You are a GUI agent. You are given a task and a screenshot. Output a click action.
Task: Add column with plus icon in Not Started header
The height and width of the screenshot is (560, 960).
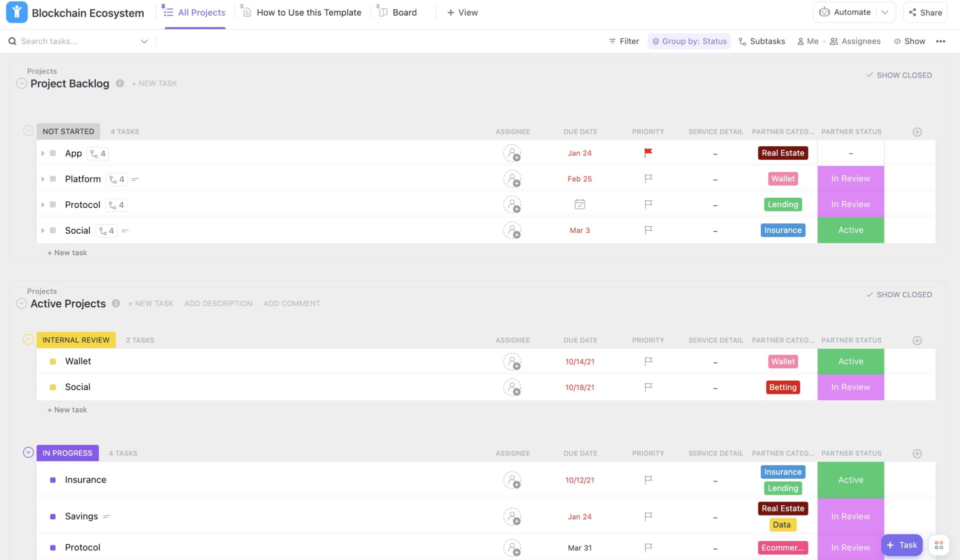click(x=917, y=132)
